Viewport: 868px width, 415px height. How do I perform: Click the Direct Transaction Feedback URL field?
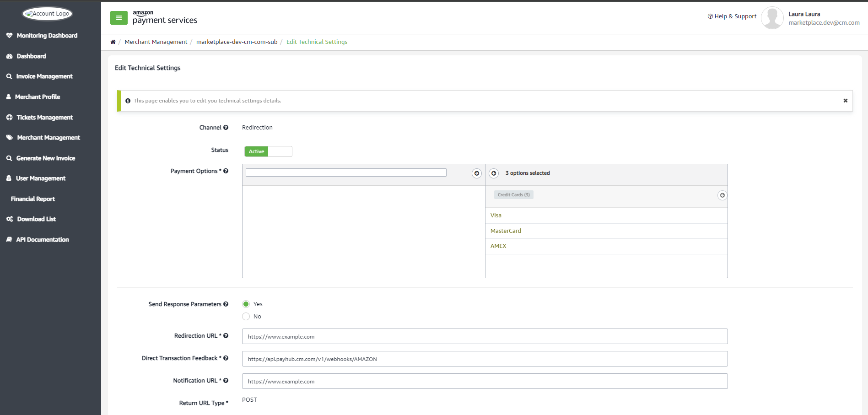click(x=485, y=359)
